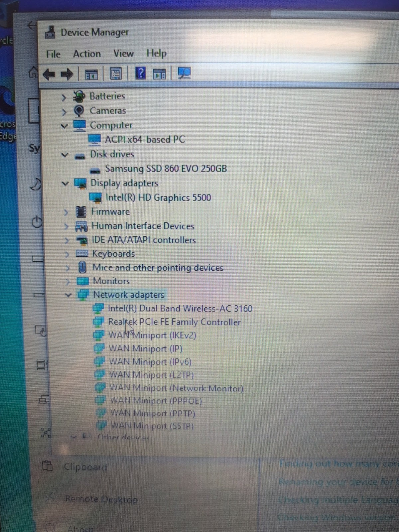Viewport: 399px width, 532px height.
Task: Select WAN Miniport (IP)
Action: [146, 348]
